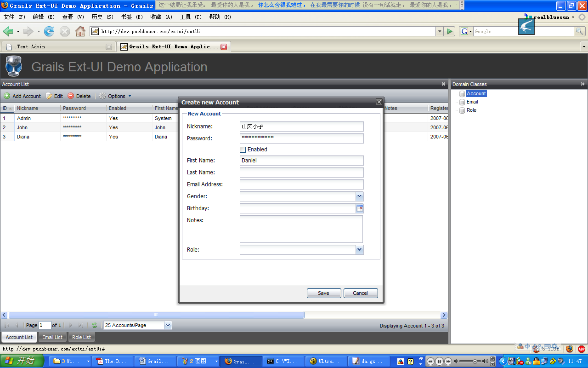This screenshot has height=368, width=588.
Task: Open the browser tab list dropdown
Action: point(584,46)
